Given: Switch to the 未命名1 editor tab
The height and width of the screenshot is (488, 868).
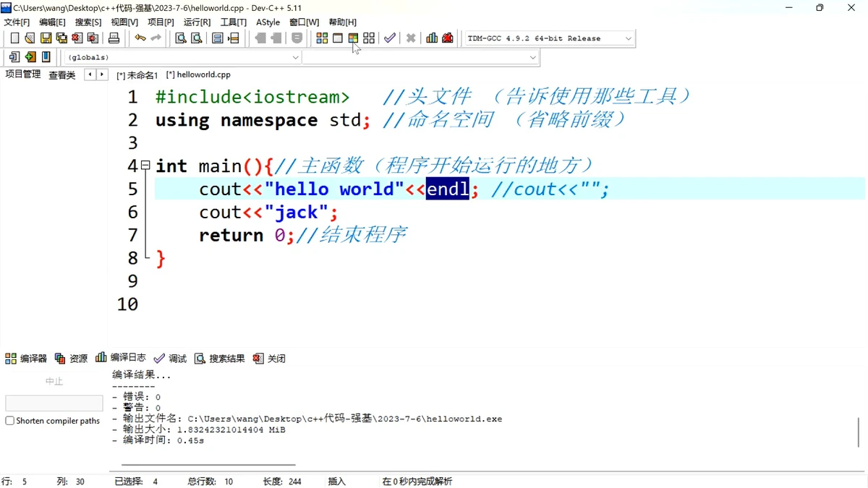Looking at the screenshot, I should pyautogui.click(x=137, y=75).
